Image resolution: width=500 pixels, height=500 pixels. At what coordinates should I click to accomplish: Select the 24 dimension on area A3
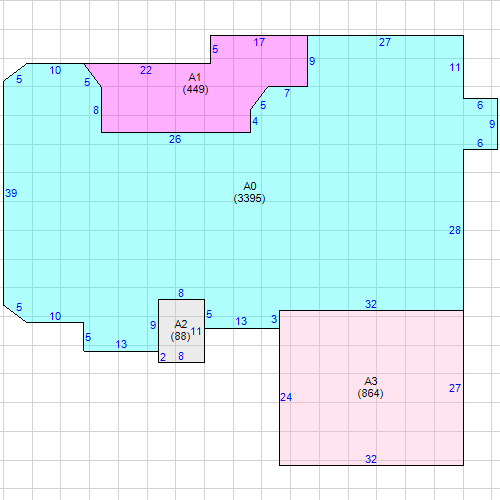[286, 397]
